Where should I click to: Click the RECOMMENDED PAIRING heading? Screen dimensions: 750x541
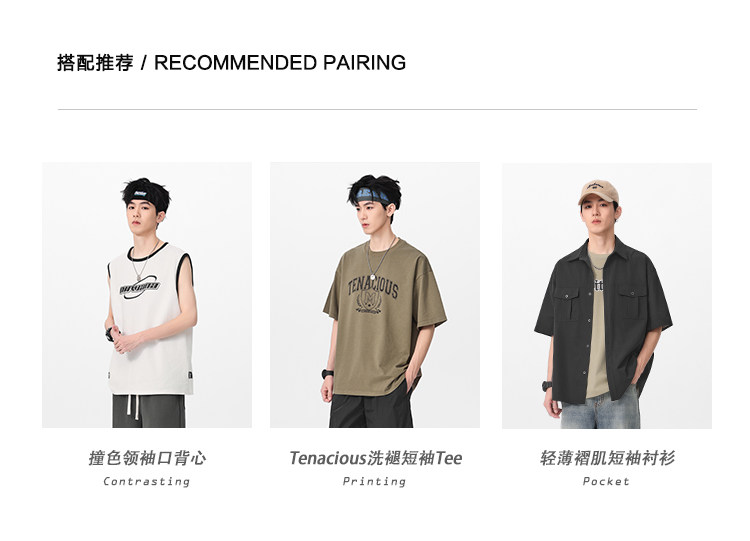click(x=280, y=63)
